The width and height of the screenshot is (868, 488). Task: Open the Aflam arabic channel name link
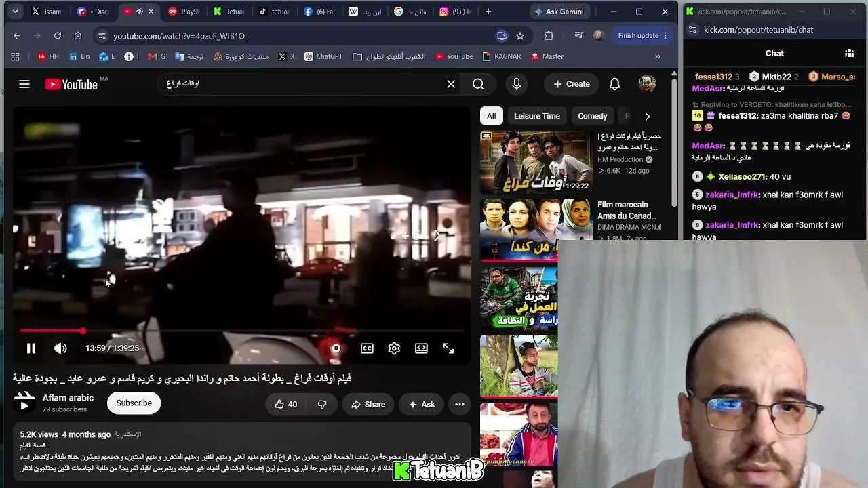[68, 398]
